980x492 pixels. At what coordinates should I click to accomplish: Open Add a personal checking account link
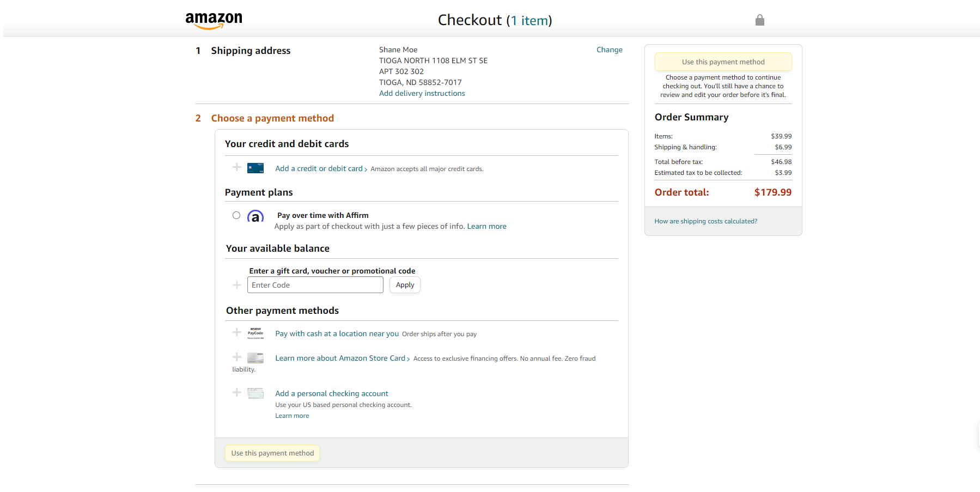[332, 393]
